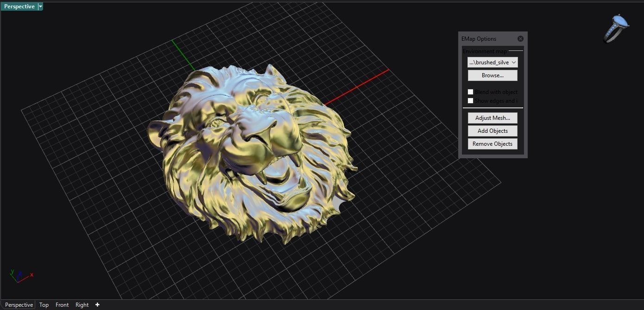644x310 pixels.
Task: Toggle the Show edges checkbox
Action: click(x=471, y=101)
